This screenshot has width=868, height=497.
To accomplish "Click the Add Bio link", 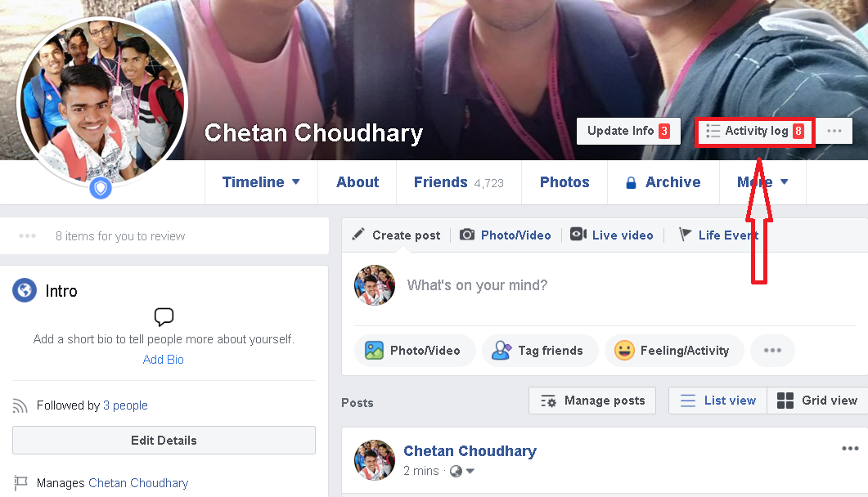I will 164,360.
